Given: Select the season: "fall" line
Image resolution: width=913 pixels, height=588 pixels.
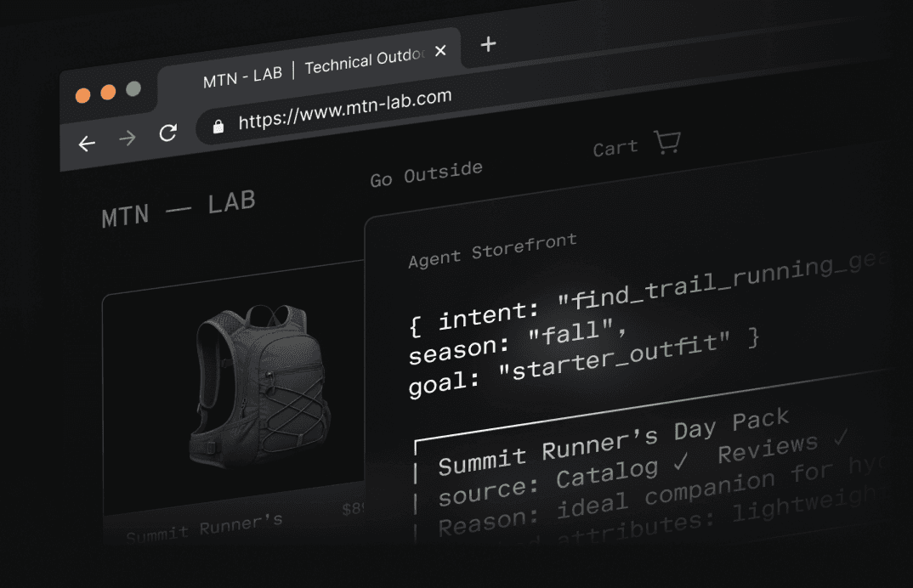Looking at the screenshot, I should pyautogui.click(x=518, y=342).
